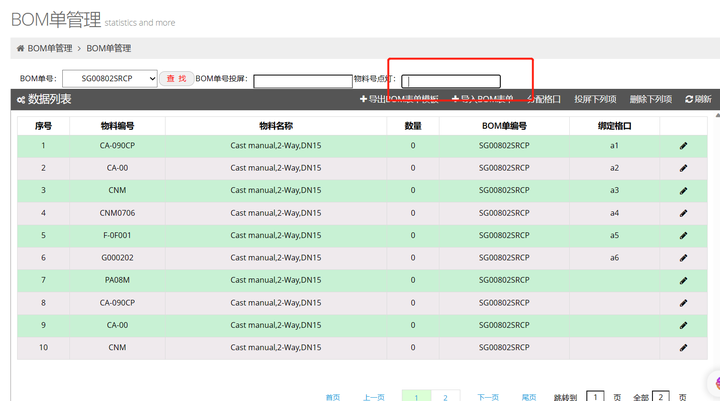
Task: Click 序号 cell 10
Action: pos(43,348)
